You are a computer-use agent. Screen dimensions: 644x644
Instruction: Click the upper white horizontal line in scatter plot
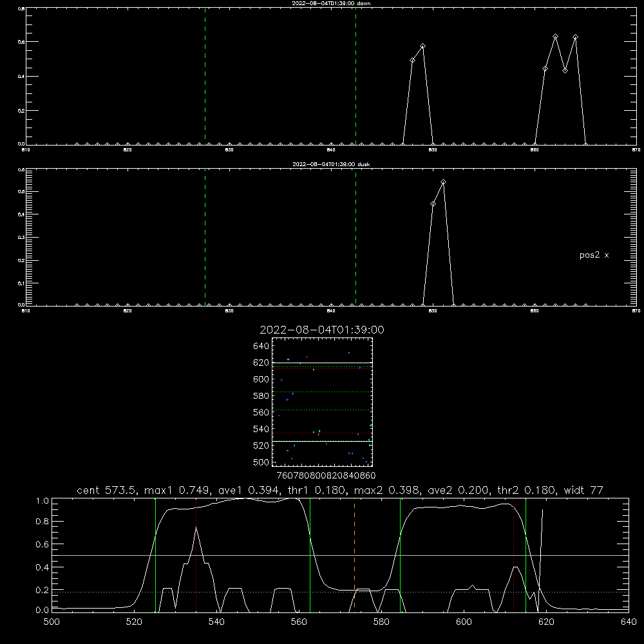(323, 363)
